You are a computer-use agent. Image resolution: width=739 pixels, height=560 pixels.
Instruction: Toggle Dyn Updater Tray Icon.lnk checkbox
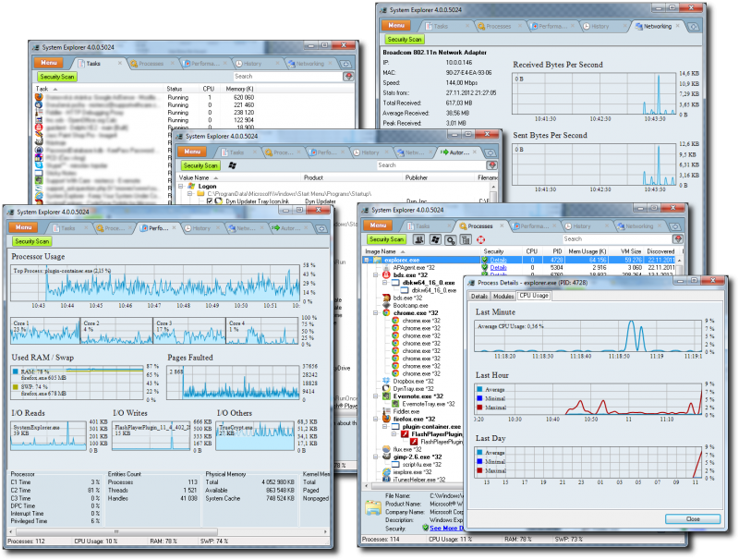pyautogui.click(x=210, y=201)
